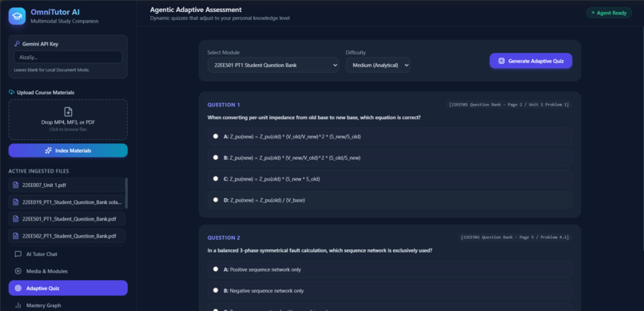Select file 22EE501_PT1_Student_Question_Bank.pdf
Image resolution: width=644 pixels, height=311 pixels.
click(67, 219)
